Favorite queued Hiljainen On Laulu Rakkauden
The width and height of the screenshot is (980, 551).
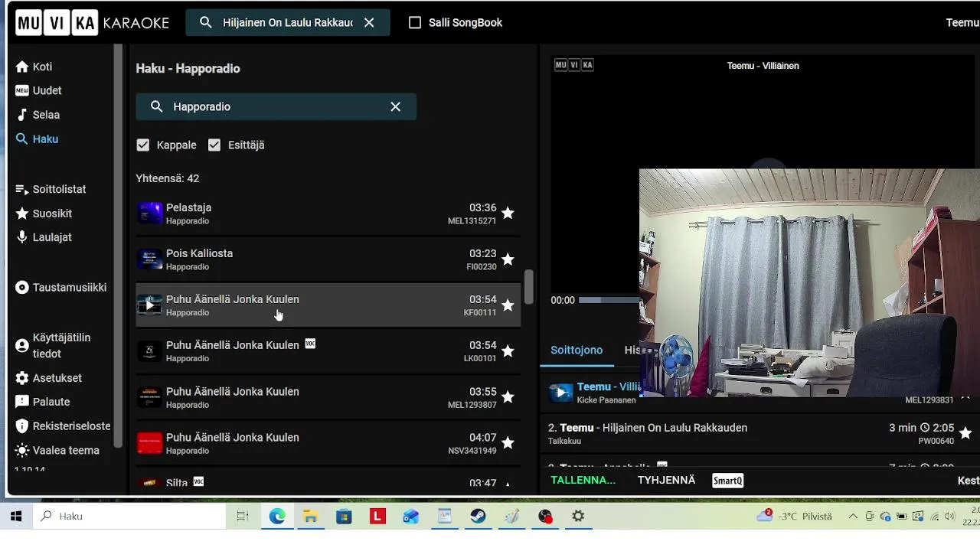[x=965, y=433]
